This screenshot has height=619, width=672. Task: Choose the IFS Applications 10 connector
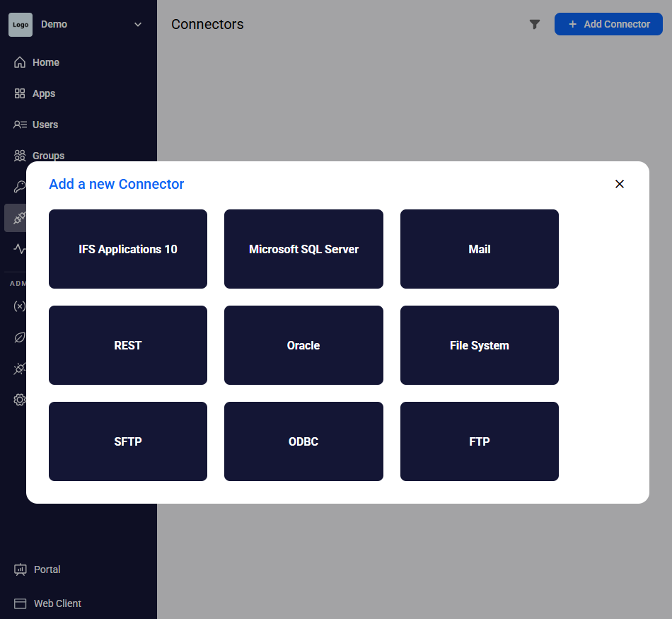click(128, 249)
